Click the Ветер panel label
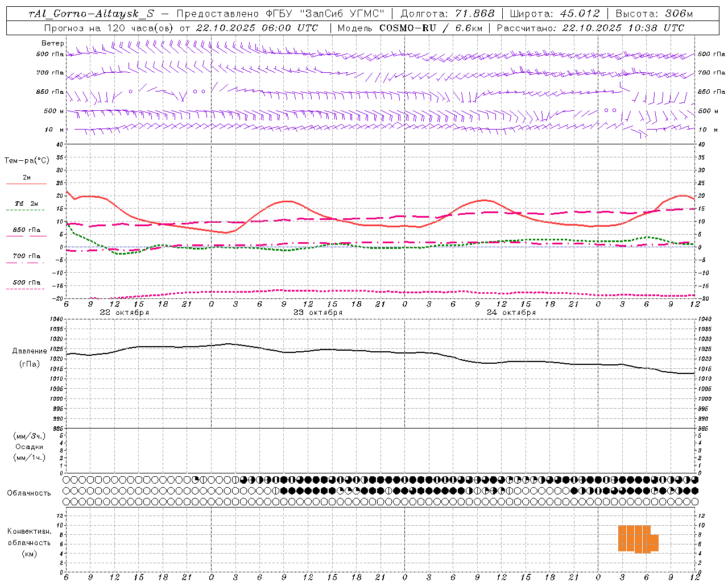728x582 pixels. (52, 43)
